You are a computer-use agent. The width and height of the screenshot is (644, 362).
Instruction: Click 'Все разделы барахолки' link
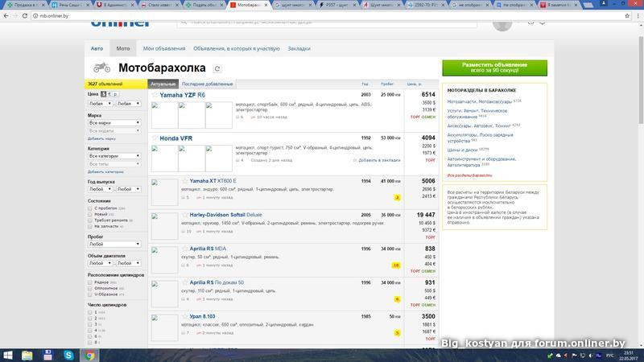[x=469, y=175]
